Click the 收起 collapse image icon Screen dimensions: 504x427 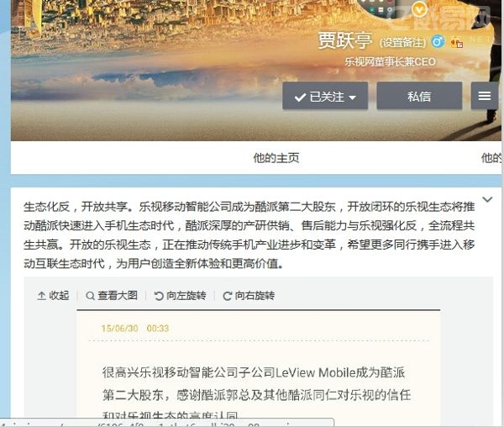41,296
